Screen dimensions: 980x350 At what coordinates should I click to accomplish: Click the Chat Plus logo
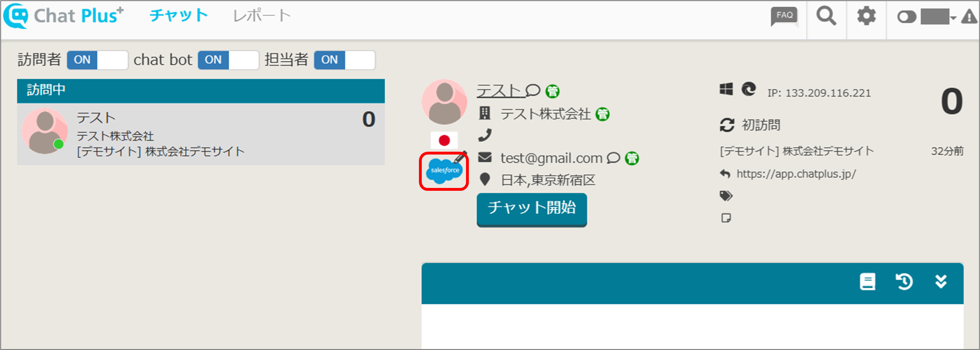[64, 16]
